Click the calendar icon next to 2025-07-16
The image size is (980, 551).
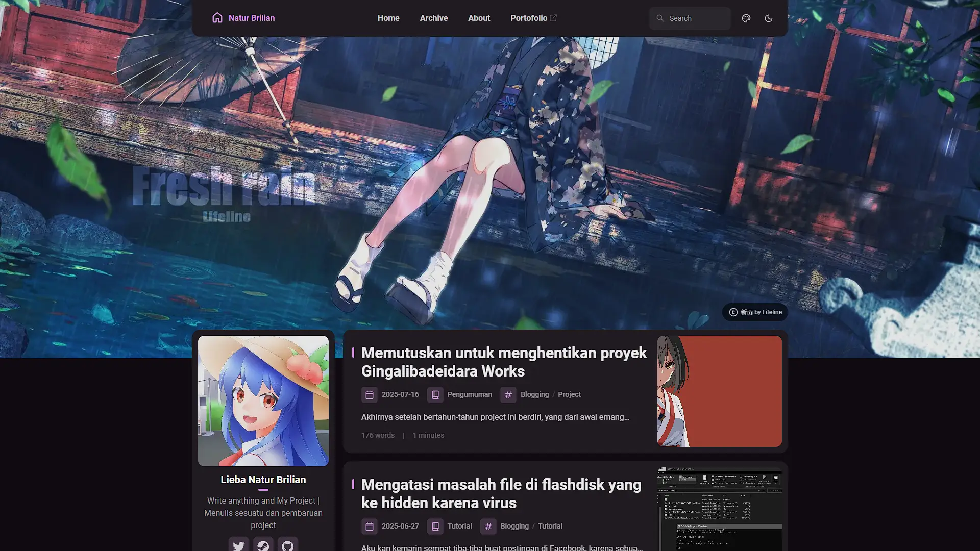pos(370,395)
